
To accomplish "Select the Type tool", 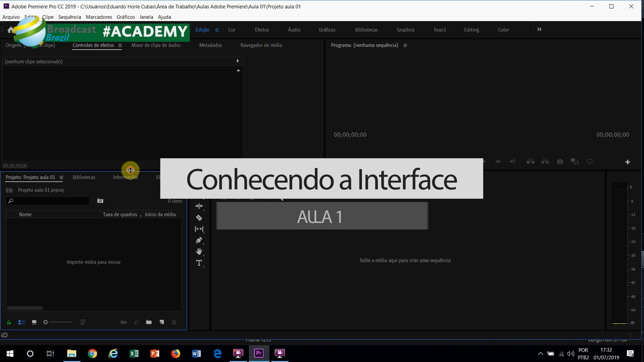I will pyautogui.click(x=199, y=263).
